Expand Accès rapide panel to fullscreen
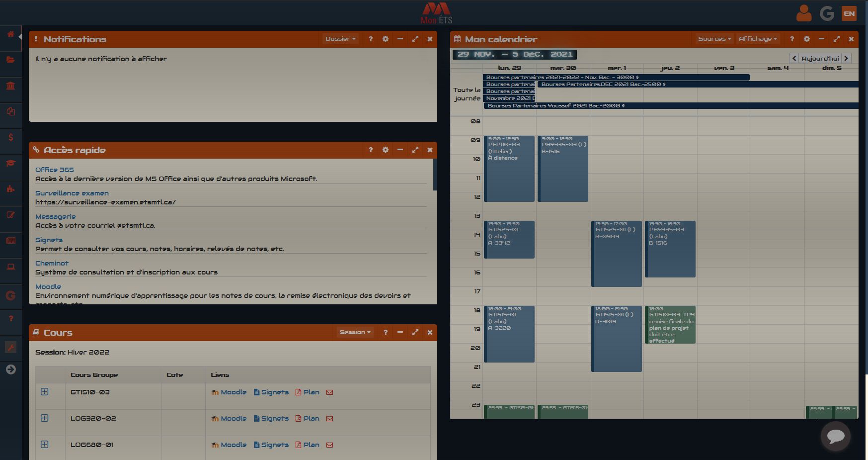Viewport: 868px width, 460px height. [415, 150]
